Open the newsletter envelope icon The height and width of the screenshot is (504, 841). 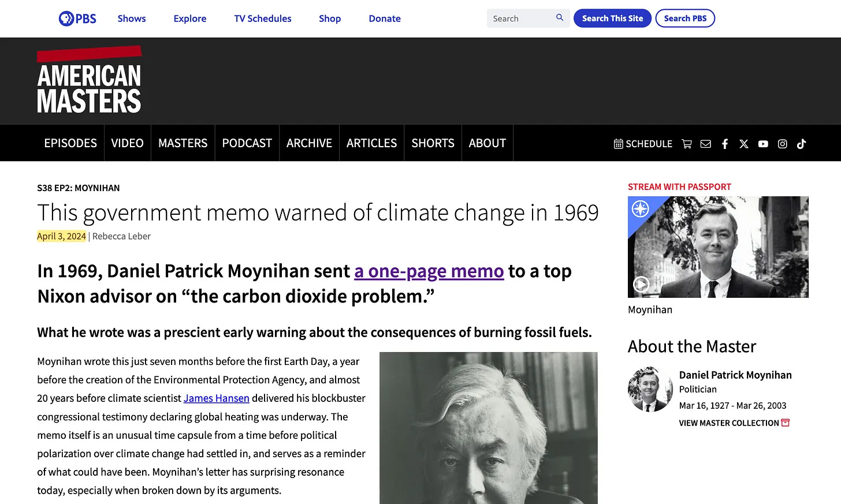(x=706, y=144)
